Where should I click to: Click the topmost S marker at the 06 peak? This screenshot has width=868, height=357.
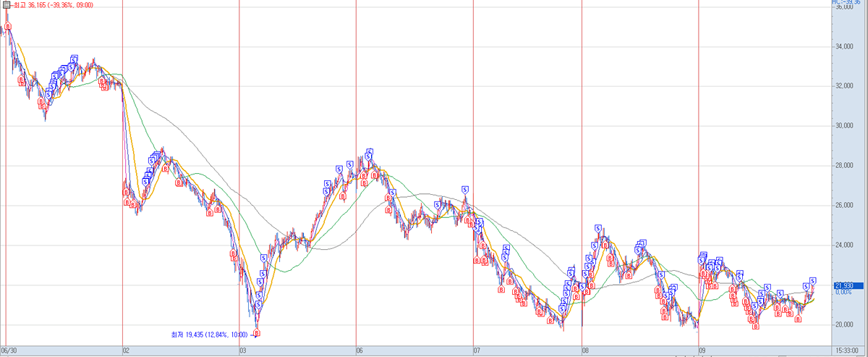370,151
